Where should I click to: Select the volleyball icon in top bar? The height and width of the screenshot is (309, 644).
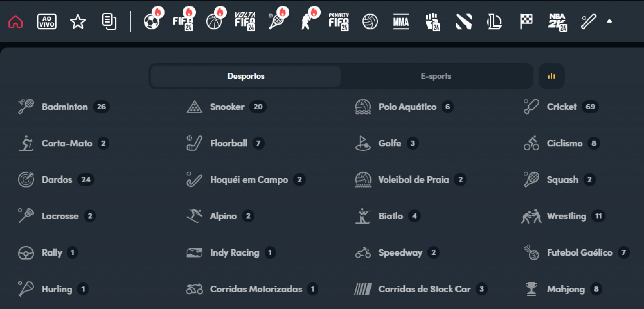[370, 22]
